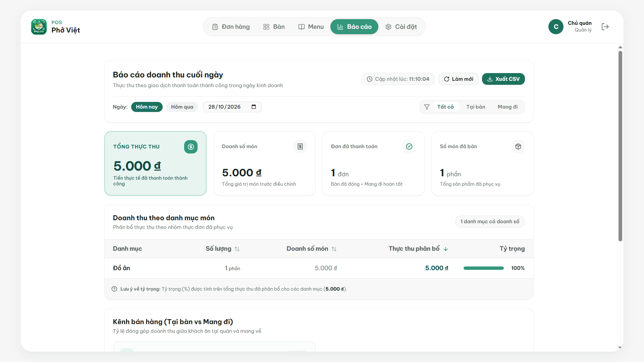Open the Menu tab
Image resolution: width=644 pixels, height=362 pixels.
[x=311, y=27]
